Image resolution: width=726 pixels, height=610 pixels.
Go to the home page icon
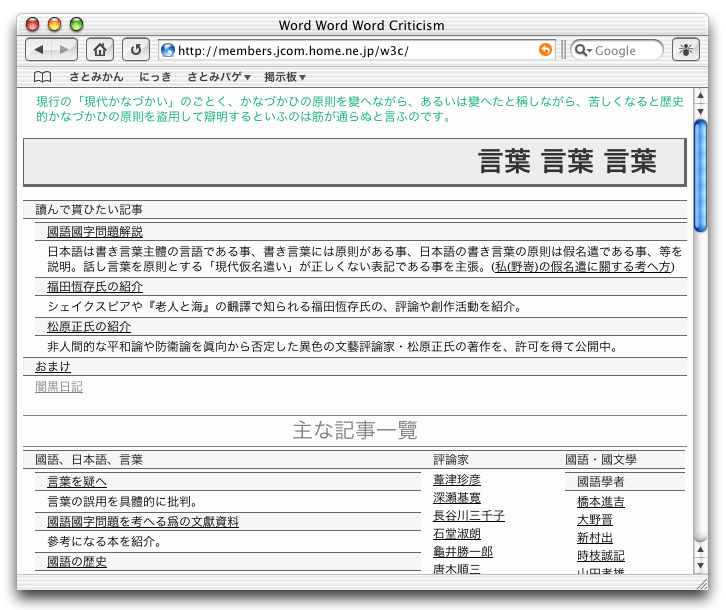coord(99,50)
